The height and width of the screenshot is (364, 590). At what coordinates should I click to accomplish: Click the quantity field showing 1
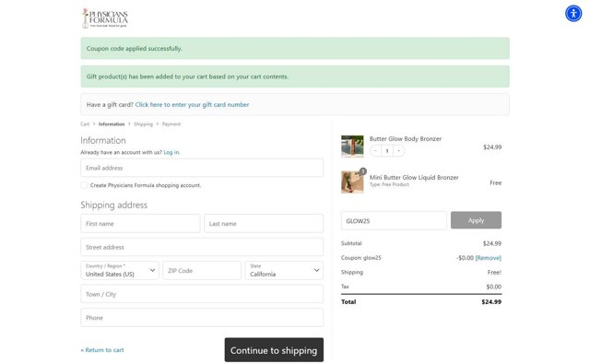[x=387, y=151]
